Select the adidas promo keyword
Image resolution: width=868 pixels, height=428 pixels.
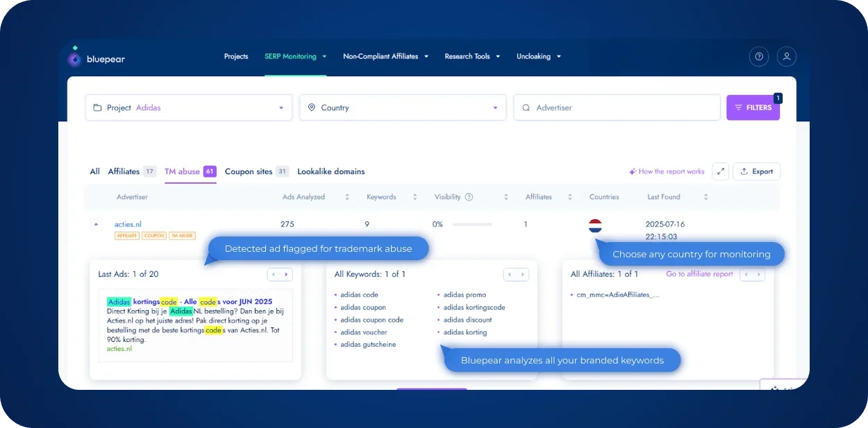(465, 295)
